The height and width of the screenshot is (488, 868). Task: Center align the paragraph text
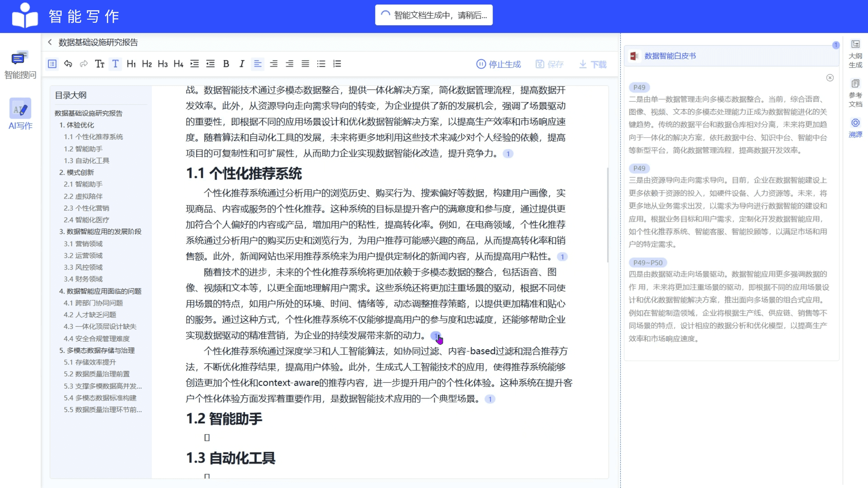274,64
